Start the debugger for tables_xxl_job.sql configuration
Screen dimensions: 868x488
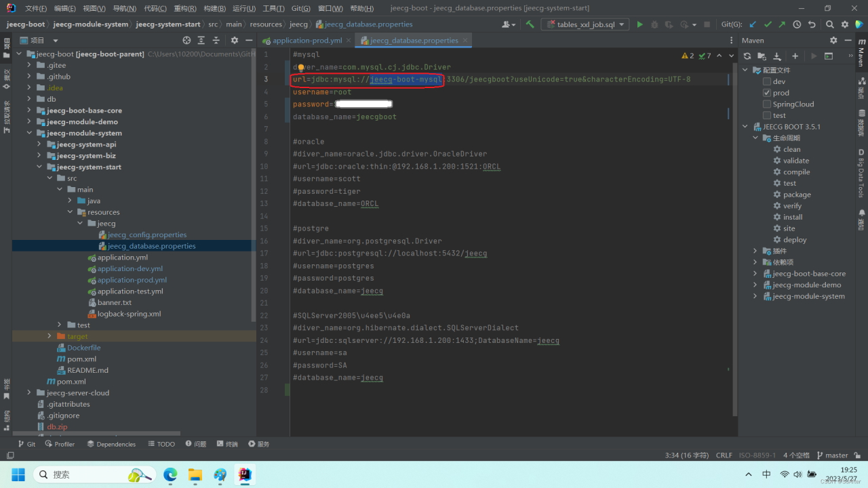pos(654,24)
